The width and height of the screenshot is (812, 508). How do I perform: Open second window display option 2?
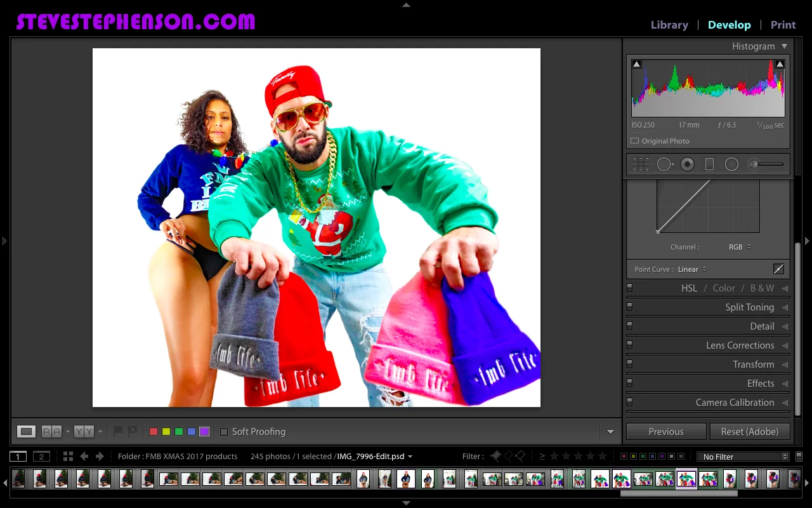[x=41, y=457]
